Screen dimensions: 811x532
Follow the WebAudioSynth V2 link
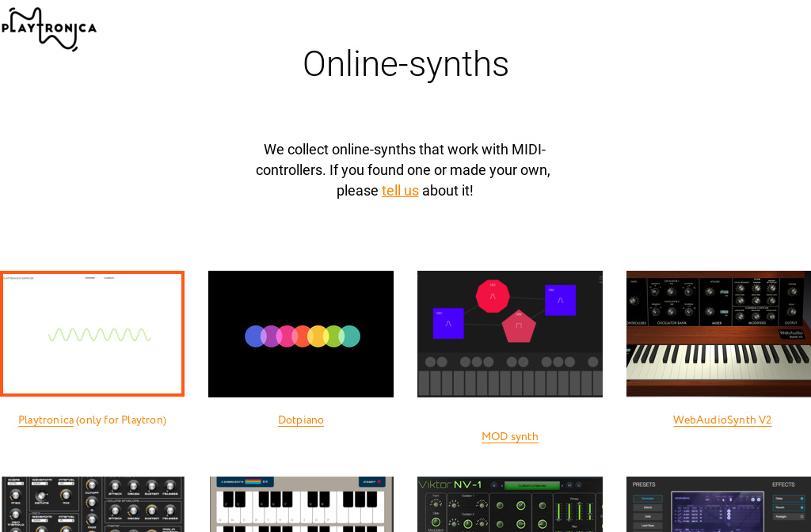tap(722, 420)
